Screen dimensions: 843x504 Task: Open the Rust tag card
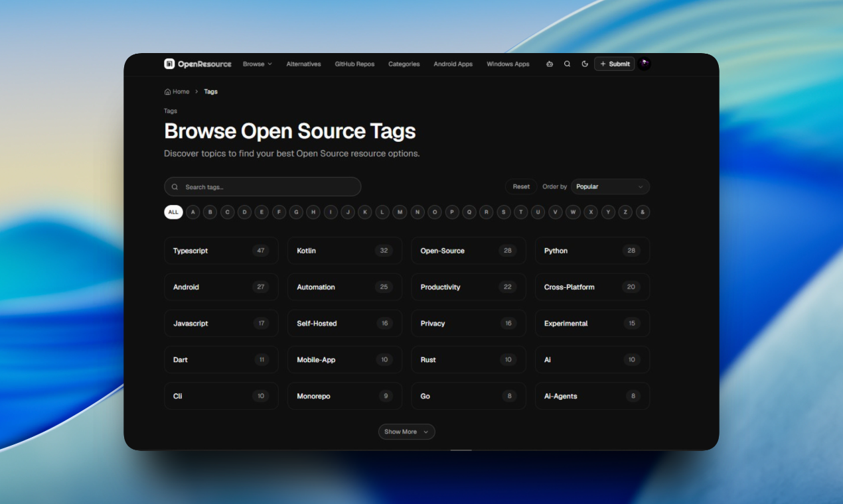(469, 359)
